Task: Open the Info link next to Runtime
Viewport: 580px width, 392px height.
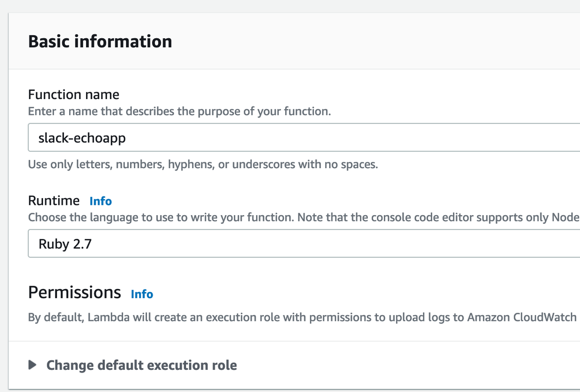Action: (101, 201)
